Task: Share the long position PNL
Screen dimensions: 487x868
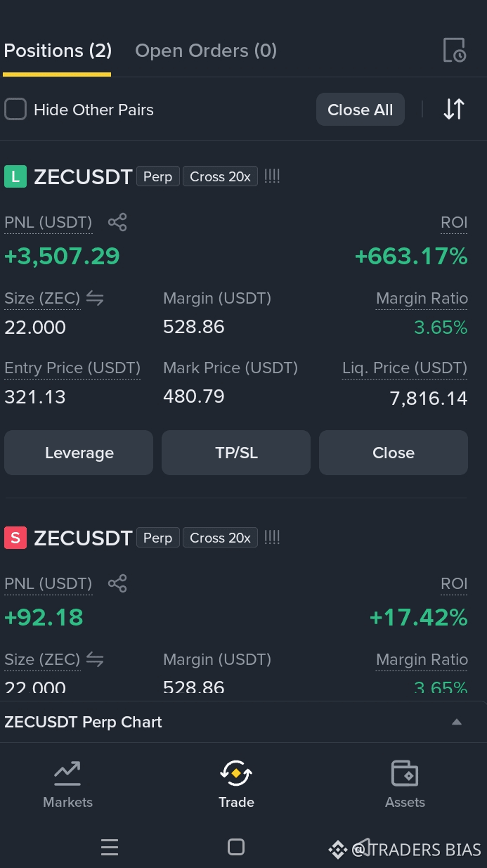Action: 117,223
